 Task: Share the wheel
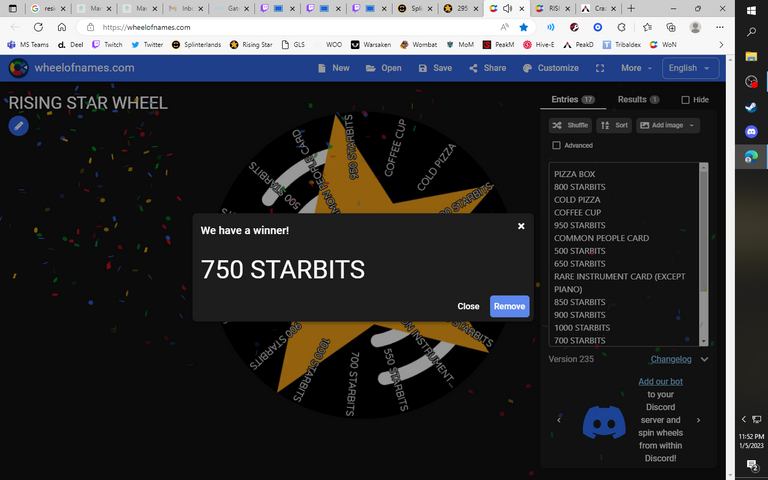pos(488,68)
